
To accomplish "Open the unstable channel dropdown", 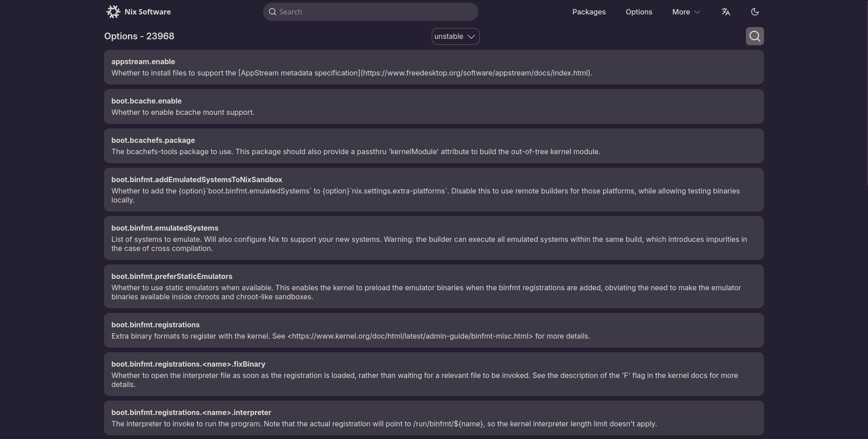I will coord(455,36).
